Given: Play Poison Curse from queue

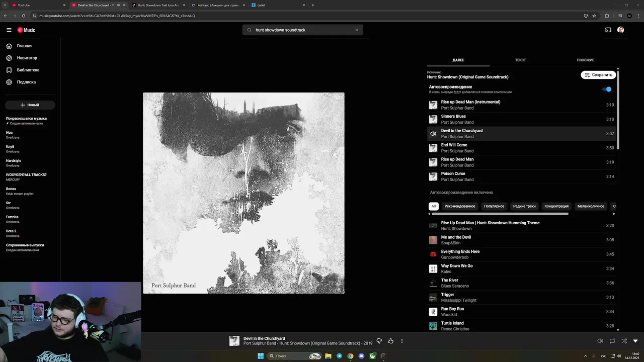Looking at the screenshot, I should [x=521, y=176].
